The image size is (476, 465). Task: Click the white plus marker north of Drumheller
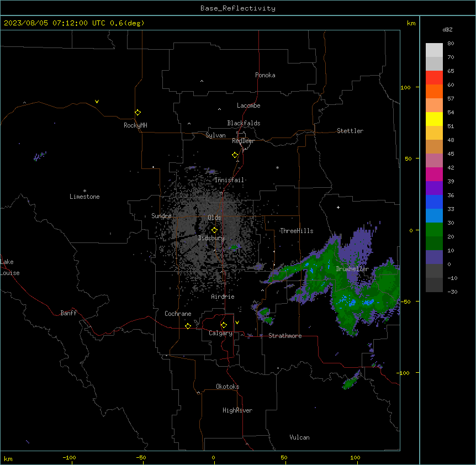point(338,207)
